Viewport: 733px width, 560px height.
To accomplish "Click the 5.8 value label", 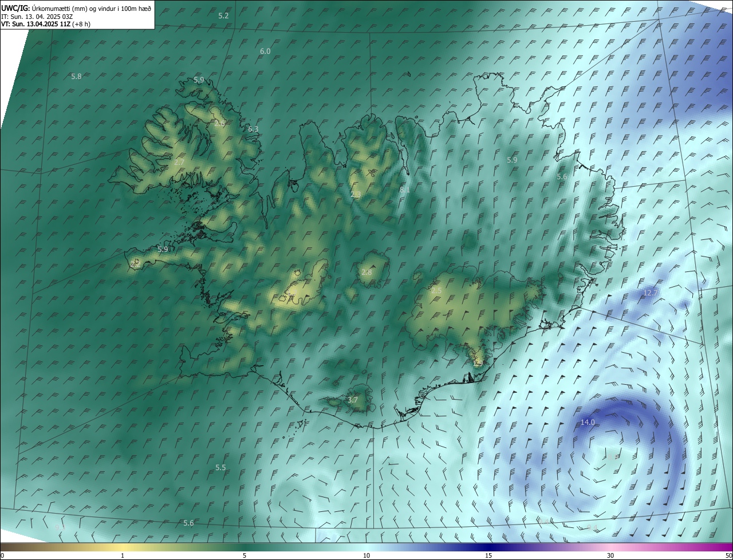I will pos(76,77).
